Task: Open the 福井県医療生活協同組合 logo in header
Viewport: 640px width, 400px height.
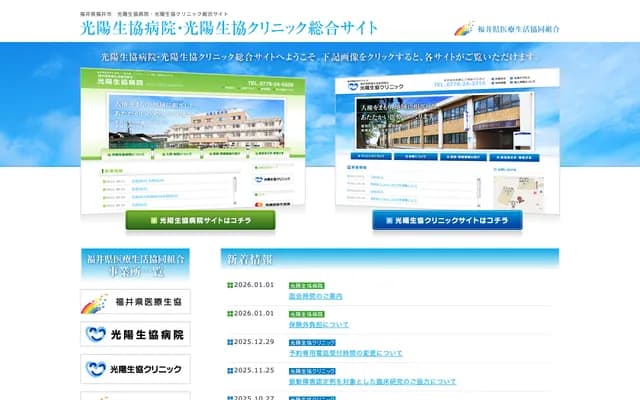Action: pos(507,29)
